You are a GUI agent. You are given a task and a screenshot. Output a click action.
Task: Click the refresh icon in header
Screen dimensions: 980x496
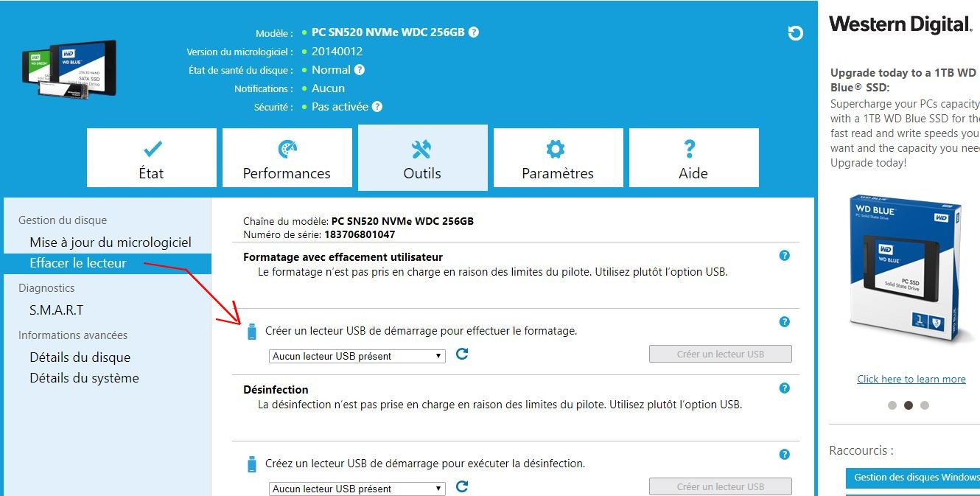coord(795,33)
